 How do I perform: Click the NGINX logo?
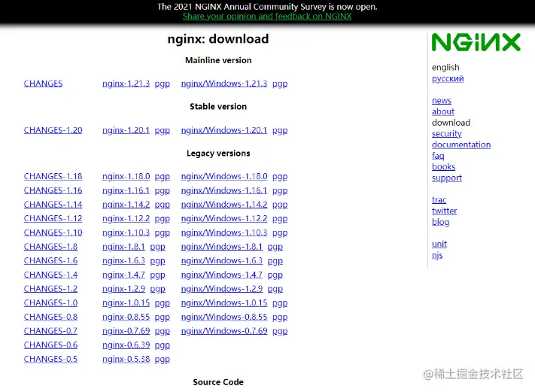[476, 42]
